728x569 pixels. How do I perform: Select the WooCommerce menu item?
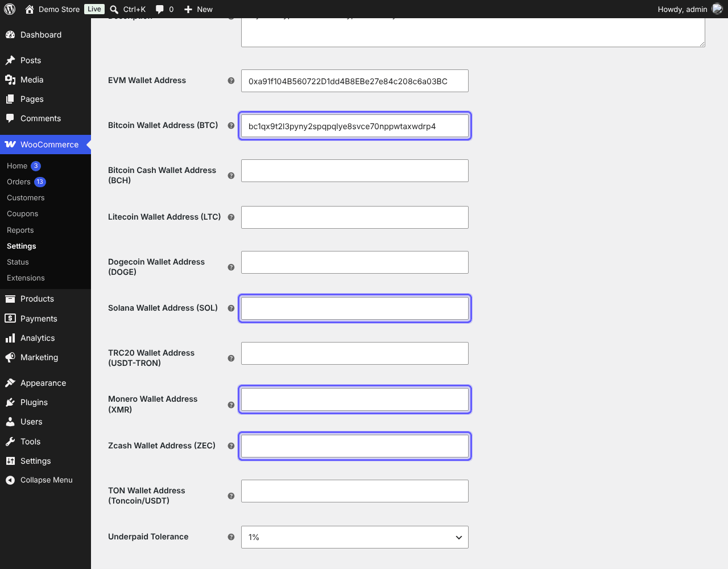(x=45, y=145)
